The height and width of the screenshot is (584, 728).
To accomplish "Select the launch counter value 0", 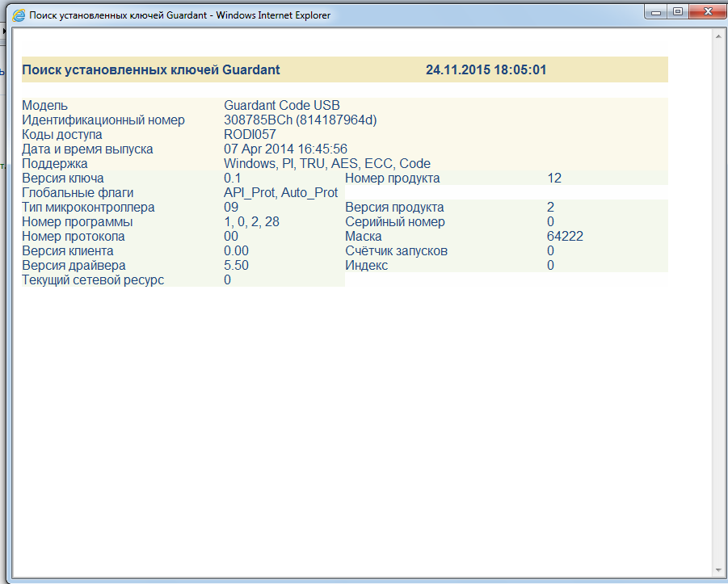I will [550, 251].
